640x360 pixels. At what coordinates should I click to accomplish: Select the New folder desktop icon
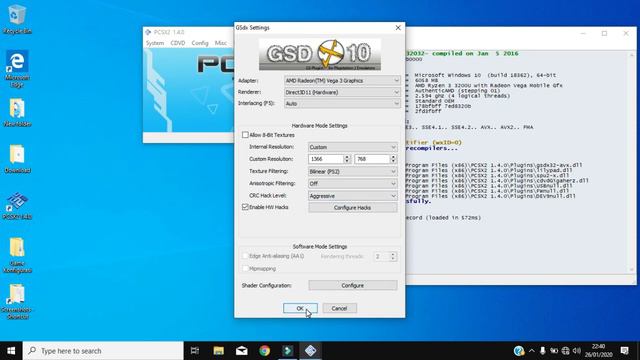tap(17, 113)
